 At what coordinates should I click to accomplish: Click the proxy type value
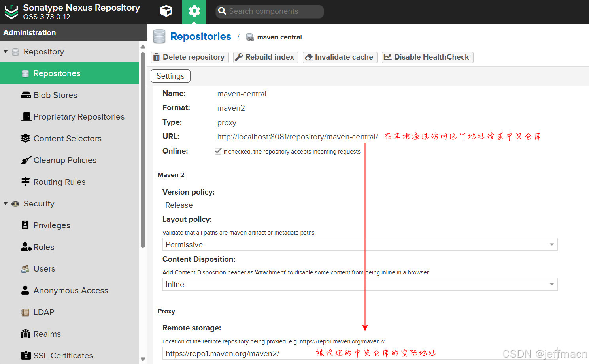coord(227,122)
